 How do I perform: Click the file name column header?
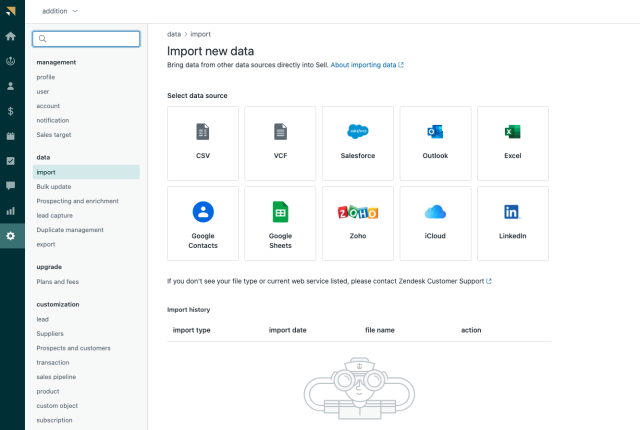[380, 330]
